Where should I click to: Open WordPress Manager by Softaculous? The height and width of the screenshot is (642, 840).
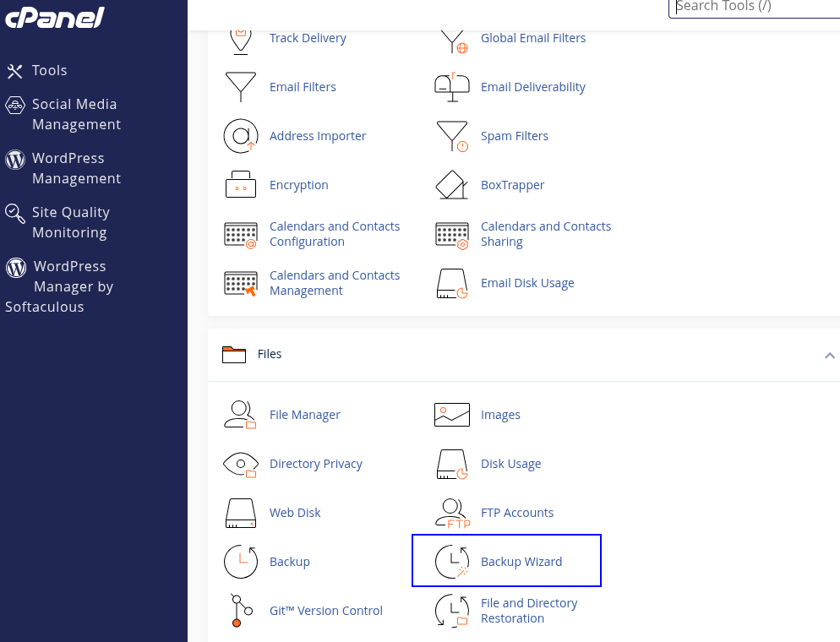coord(59,286)
